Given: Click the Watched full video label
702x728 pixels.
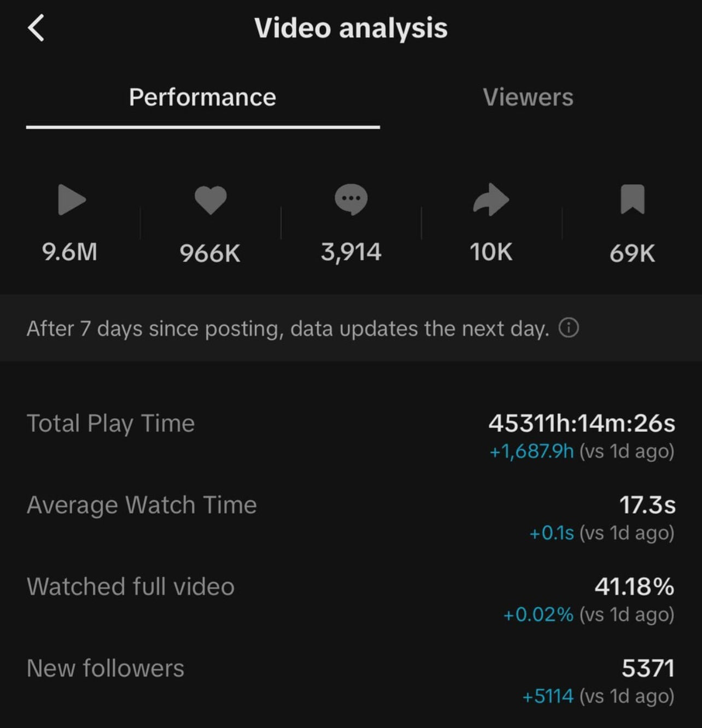Looking at the screenshot, I should click(131, 586).
